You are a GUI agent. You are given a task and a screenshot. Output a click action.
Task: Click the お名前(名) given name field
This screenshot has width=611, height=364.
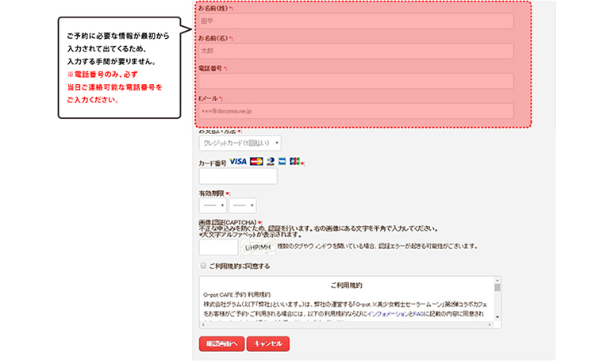click(x=355, y=51)
